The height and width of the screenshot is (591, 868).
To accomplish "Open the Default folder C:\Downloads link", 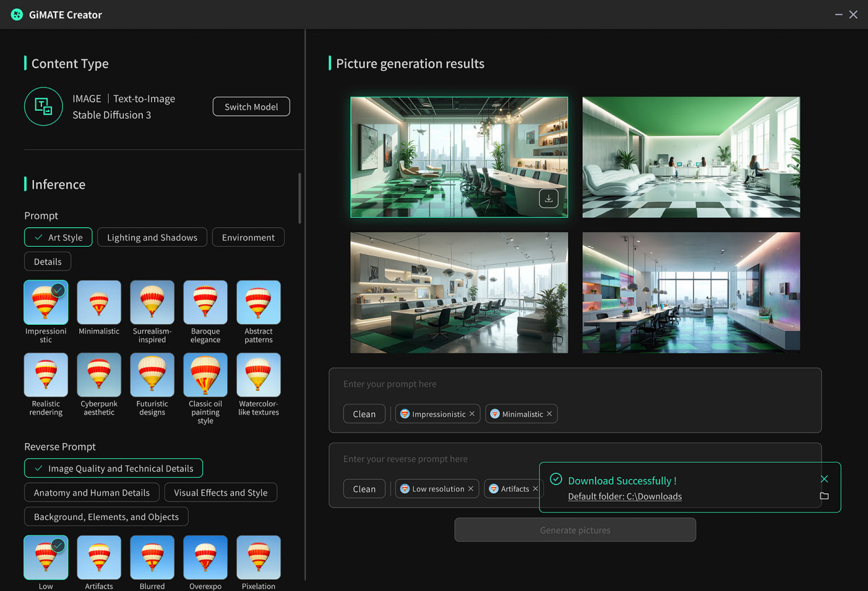I will (x=625, y=496).
